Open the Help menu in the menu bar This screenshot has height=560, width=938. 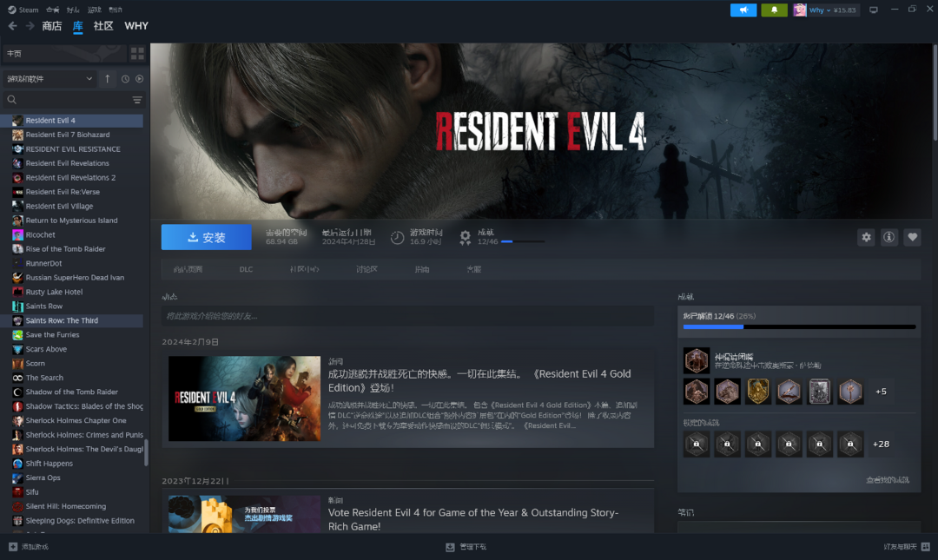point(116,10)
